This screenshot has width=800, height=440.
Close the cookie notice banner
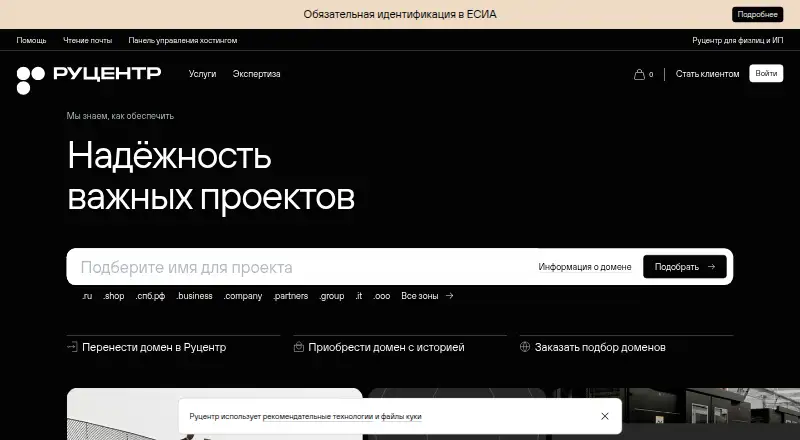click(605, 416)
